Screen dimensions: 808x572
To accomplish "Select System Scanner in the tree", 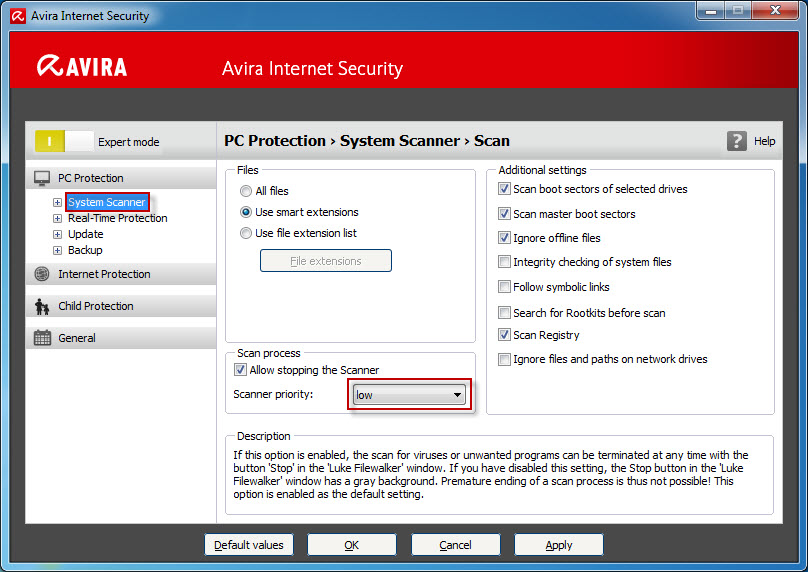I will click(x=107, y=202).
